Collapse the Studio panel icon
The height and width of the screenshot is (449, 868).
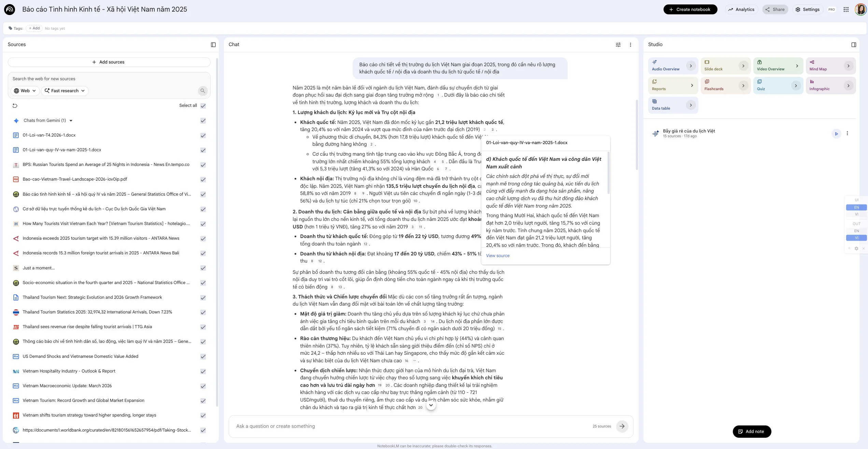854,45
